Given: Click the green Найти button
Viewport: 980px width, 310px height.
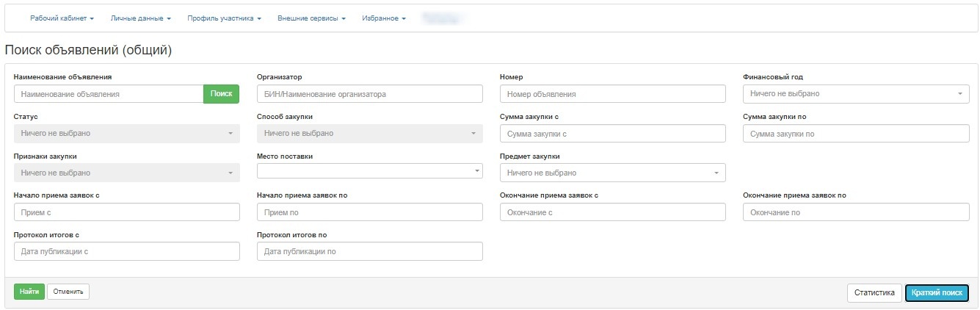Looking at the screenshot, I should pyautogui.click(x=29, y=292).
